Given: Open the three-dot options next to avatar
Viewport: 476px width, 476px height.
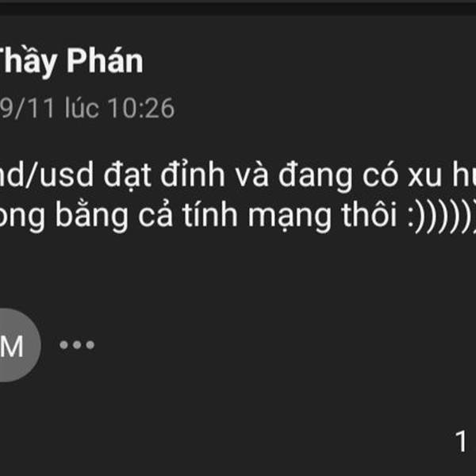Looking at the screenshot, I should tap(77, 345).
